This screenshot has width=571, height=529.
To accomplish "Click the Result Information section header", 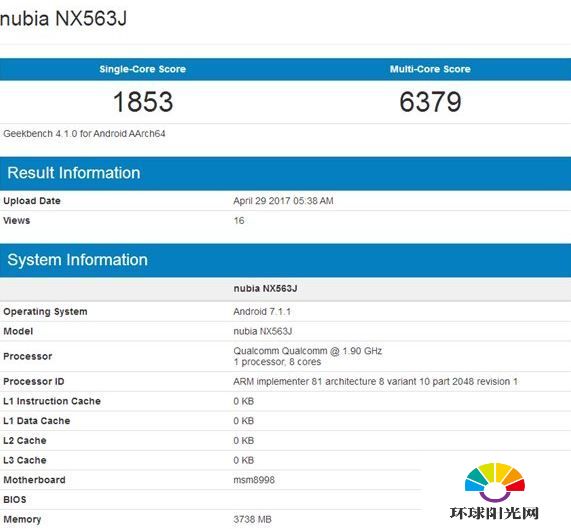I will click(74, 173).
